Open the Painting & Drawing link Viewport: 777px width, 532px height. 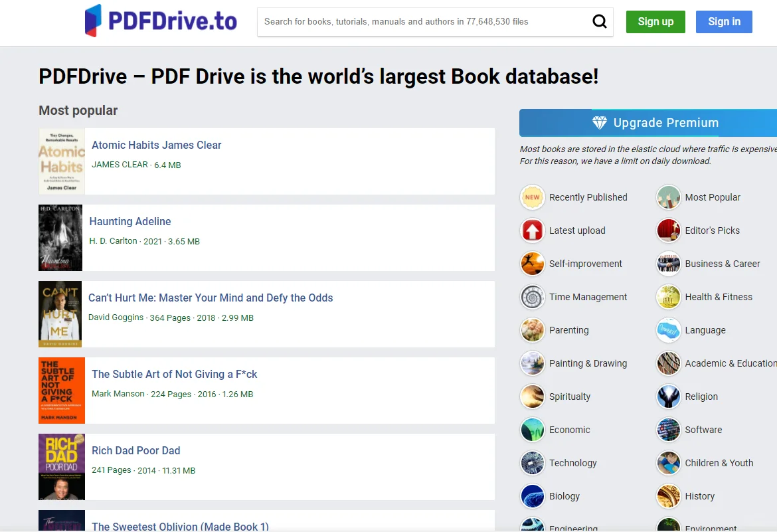[588, 363]
